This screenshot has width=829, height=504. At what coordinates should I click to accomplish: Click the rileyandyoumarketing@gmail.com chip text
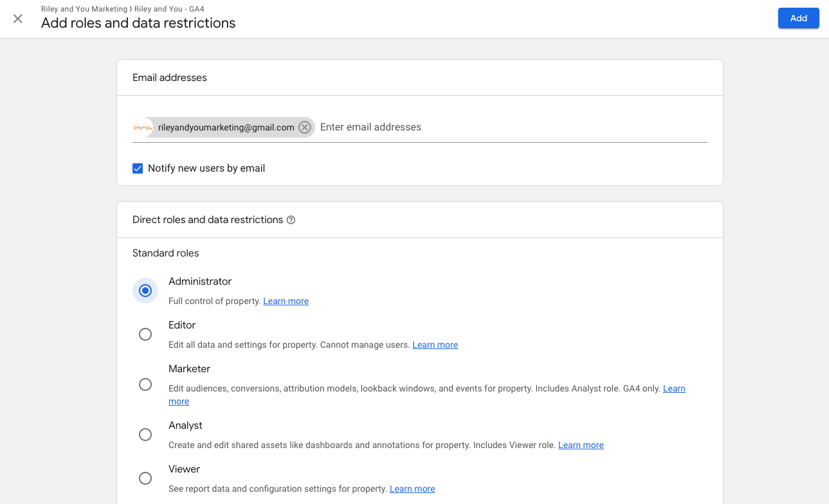point(226,127)
